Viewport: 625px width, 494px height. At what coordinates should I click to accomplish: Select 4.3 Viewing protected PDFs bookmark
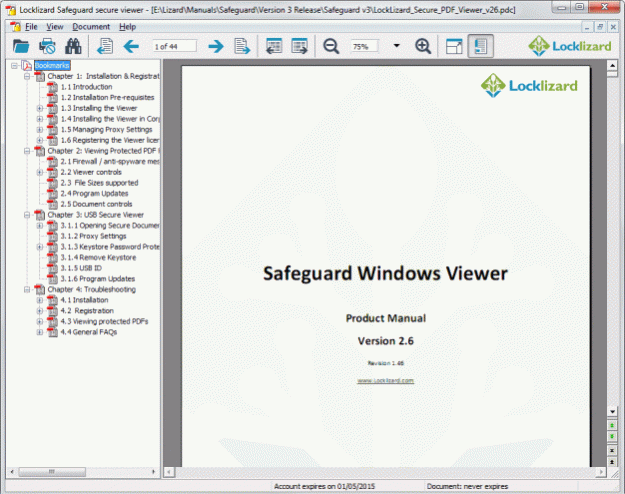pos(104,321)
